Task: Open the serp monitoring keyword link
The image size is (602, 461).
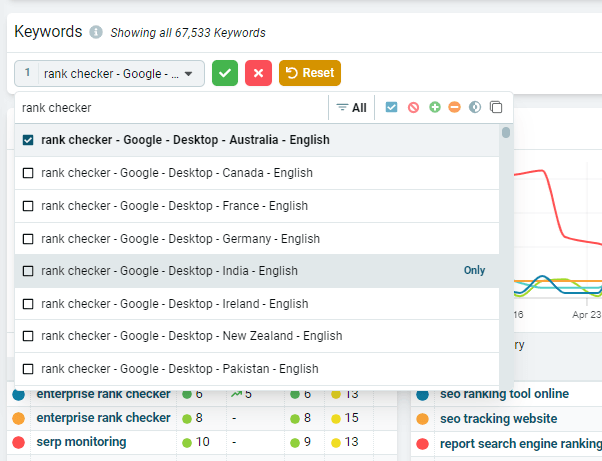Action: tap(81, 442)
